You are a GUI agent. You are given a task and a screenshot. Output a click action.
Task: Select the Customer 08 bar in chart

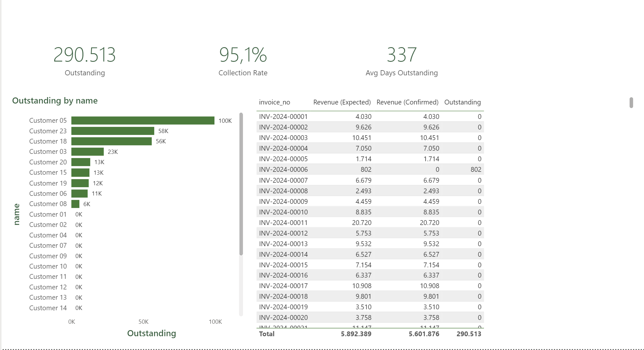point(75,204)
